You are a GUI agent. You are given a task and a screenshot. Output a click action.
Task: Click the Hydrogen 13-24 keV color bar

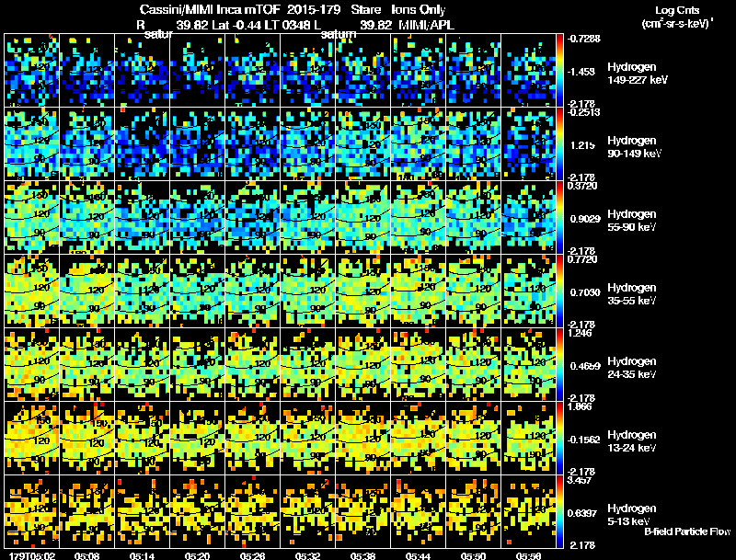coord(559,439)
